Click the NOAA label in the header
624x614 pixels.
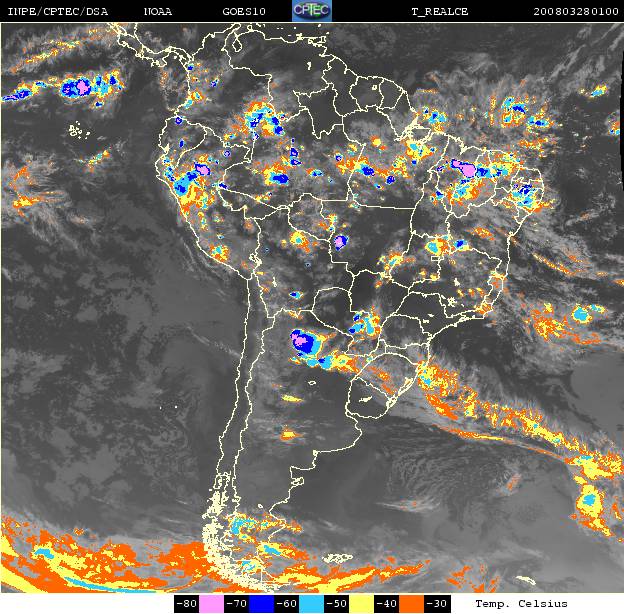pos(156,12)
